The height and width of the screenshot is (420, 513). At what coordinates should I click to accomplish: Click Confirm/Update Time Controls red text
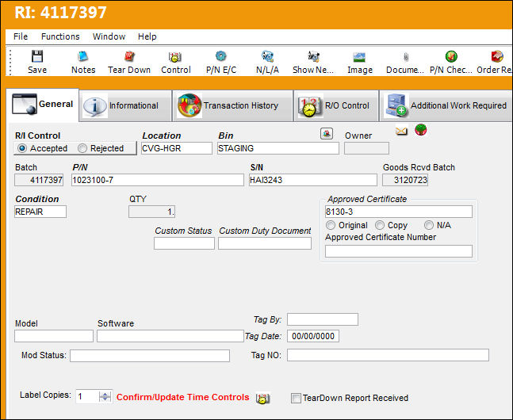tap(183, 397)
